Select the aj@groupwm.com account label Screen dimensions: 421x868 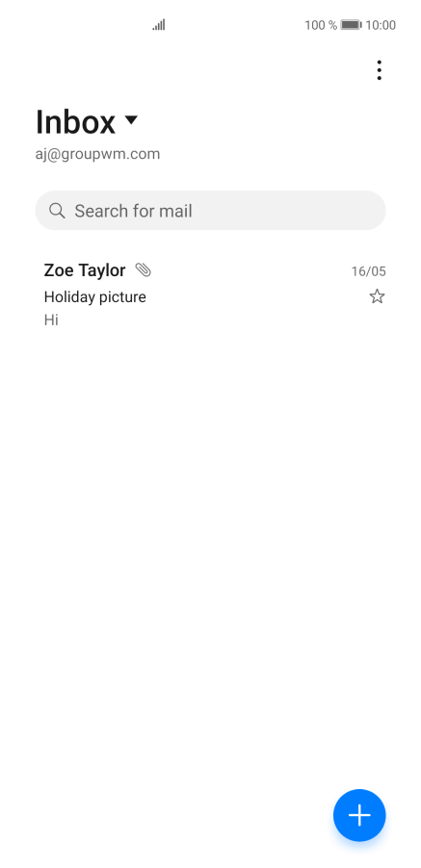coord(97,154)
